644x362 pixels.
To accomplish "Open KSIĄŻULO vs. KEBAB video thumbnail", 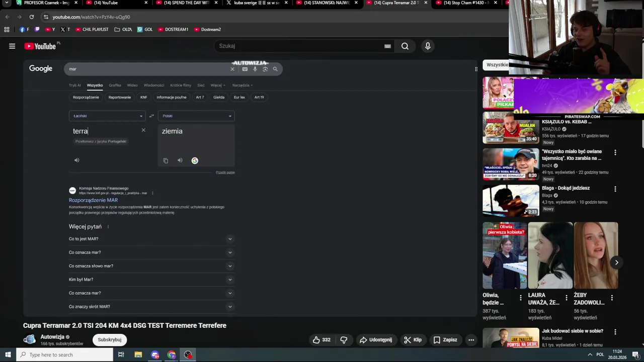I will point(511,128).
